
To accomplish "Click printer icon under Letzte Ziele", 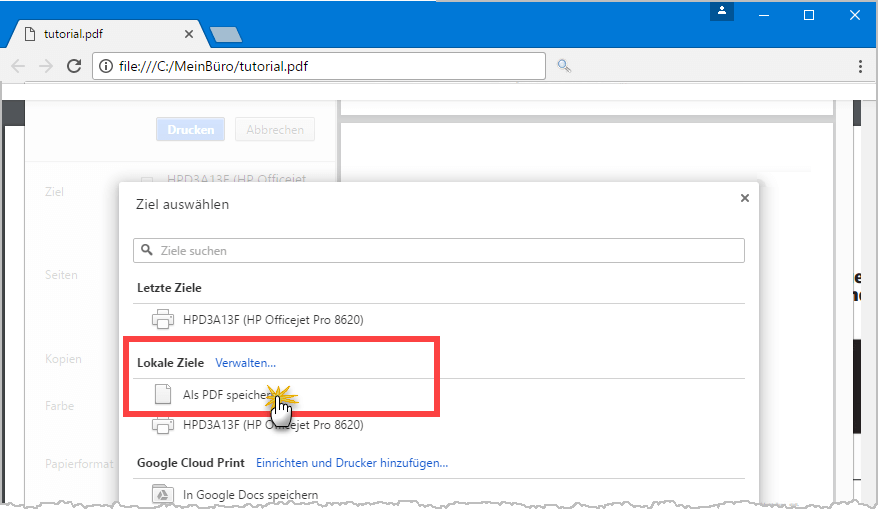I will [163, 319].
